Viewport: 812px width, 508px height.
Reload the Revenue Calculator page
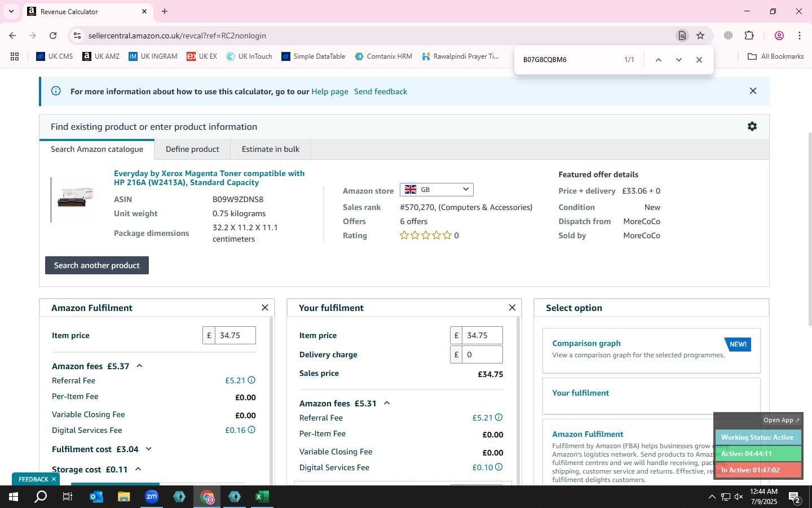[x=53, y=36]
